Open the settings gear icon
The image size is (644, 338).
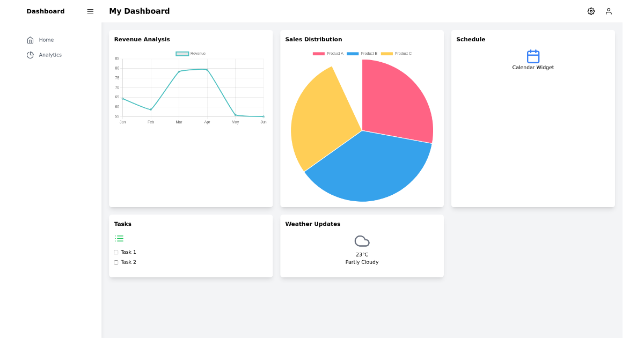tap(591, 11)
